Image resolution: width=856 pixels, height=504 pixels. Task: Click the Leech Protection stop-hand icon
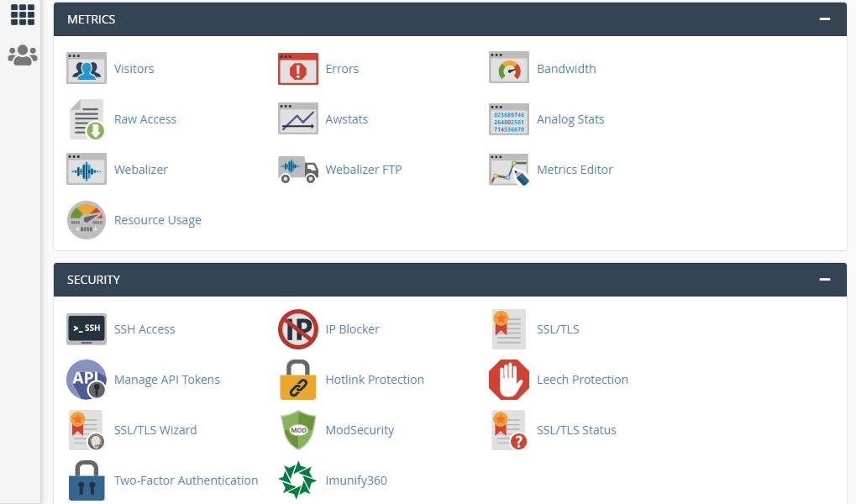(x=509, y=380)
